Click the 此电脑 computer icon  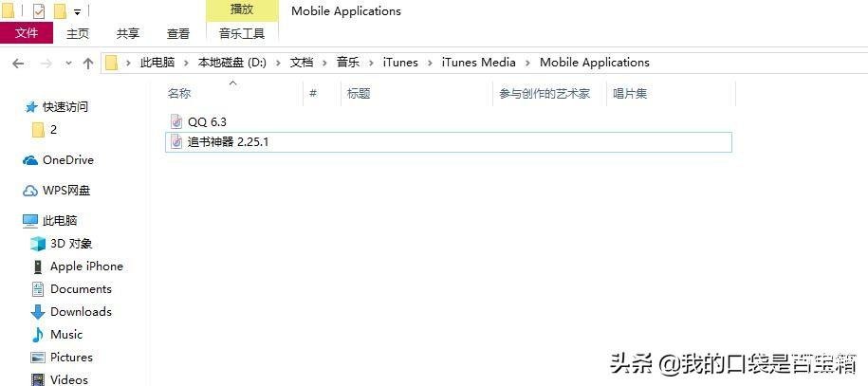(30, 221)
